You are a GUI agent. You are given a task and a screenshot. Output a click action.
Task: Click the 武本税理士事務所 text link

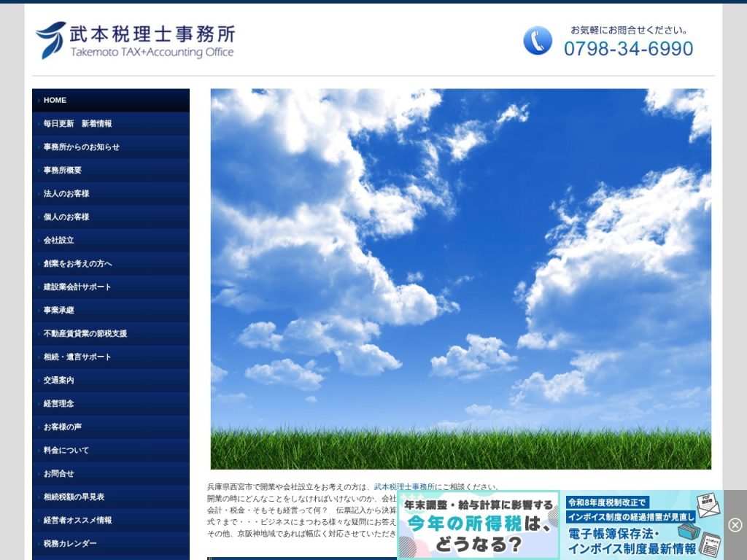tap(404, 486)
